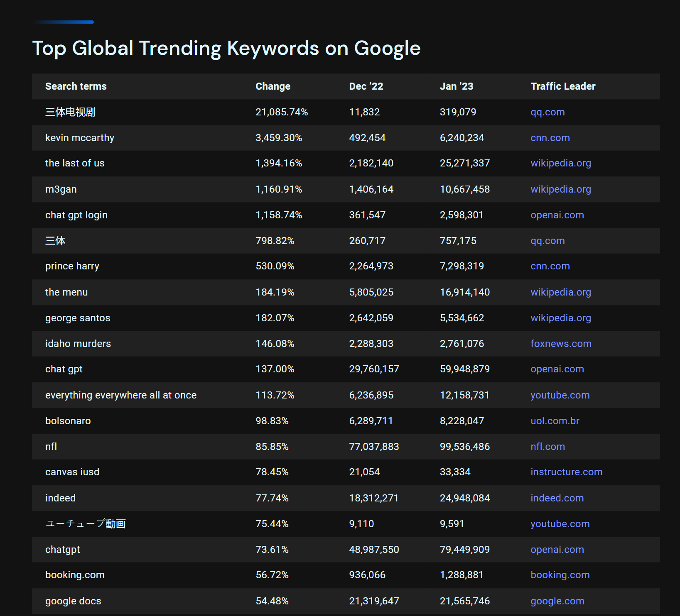Viewport: 680px width, 616px height.
Task: Click the Change column header
Action: point(273,86)
